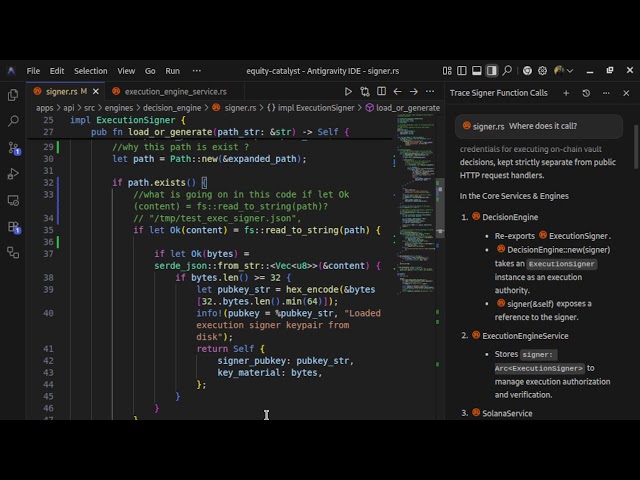Screen dimensions: 640x480
Task: Open settings gear in title bar
Action: point(542,71)
